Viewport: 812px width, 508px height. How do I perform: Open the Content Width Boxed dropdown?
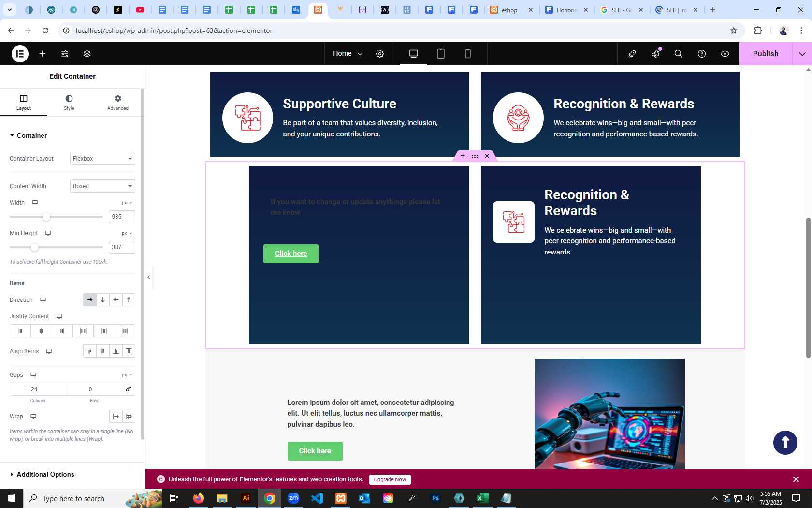coord(102,186)
